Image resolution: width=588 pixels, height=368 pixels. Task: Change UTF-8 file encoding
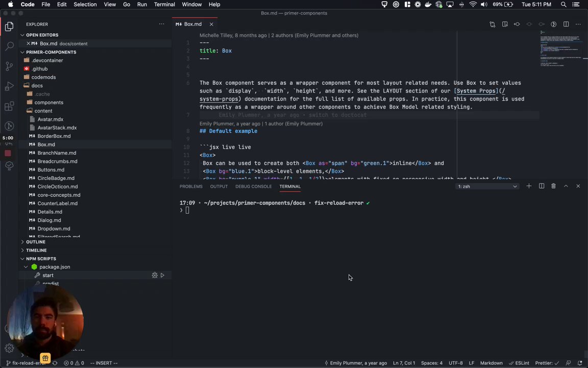tap(456, 363)
